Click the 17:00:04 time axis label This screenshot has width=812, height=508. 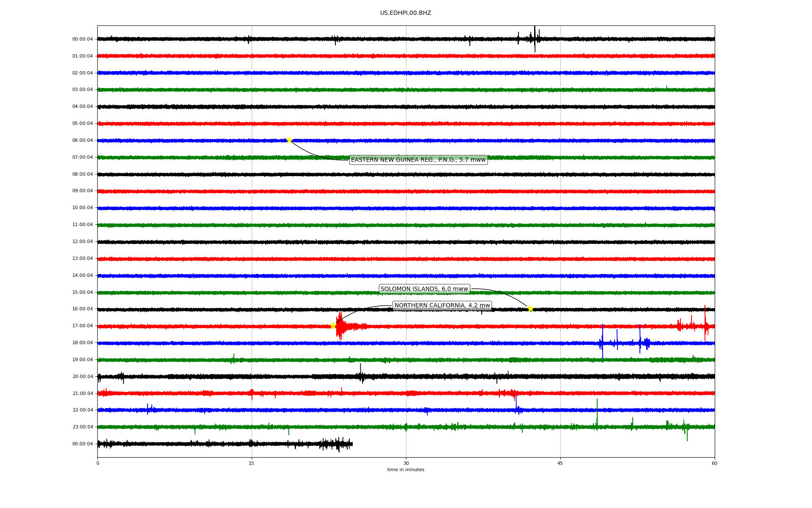82,326
